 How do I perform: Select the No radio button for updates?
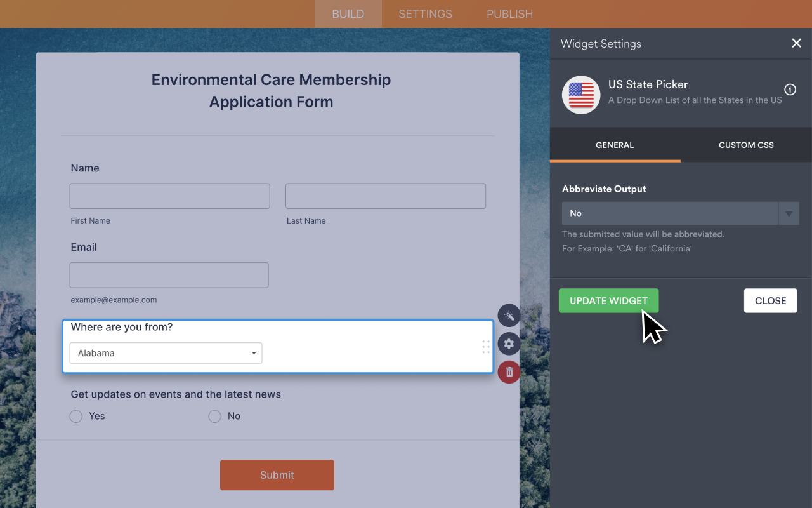(x=214, y=416)
